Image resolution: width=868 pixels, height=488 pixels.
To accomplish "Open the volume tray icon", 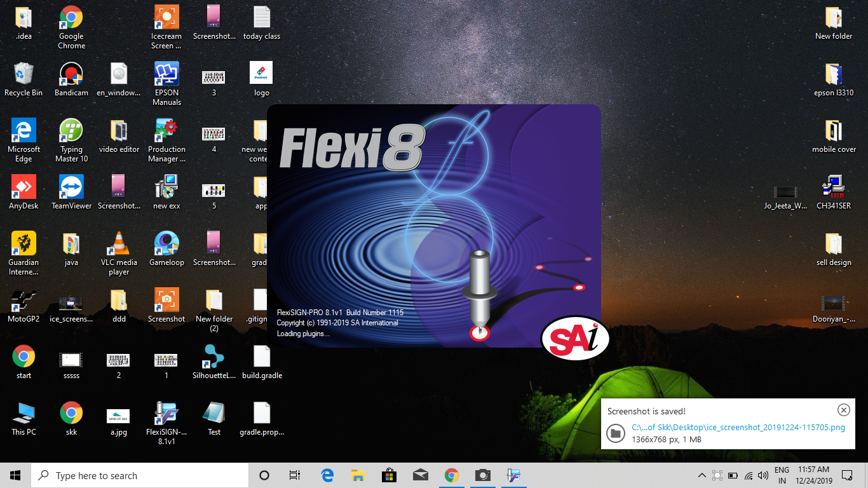I will 764,475.
